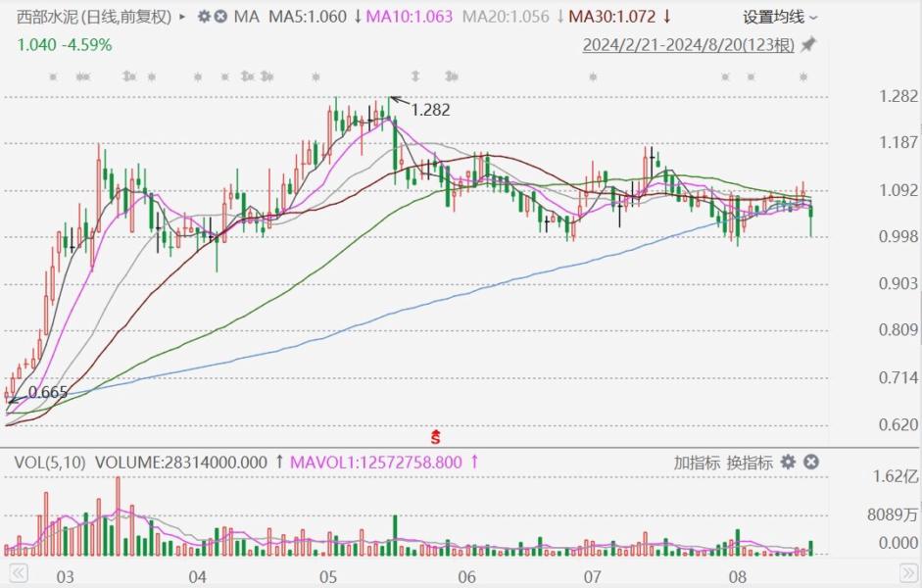
Task: Open the 设置均线 dropdown
Action: click(780, 18)
